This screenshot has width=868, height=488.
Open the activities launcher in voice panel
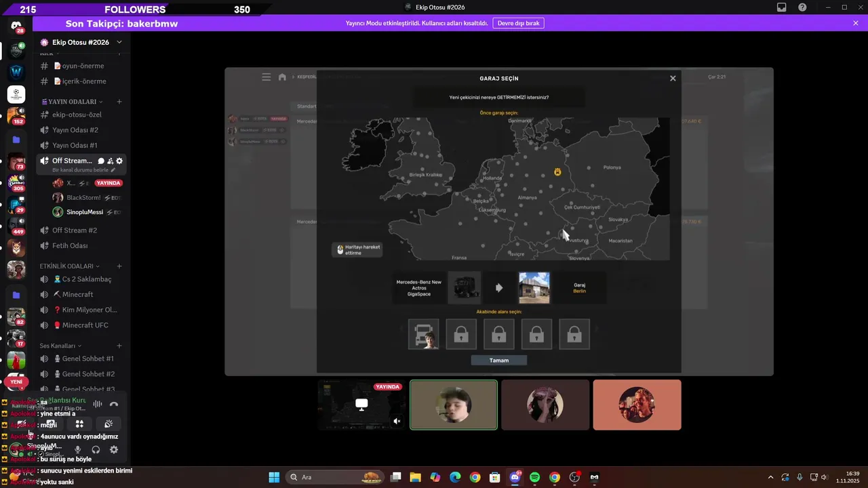pyautogui.click(x=79, y=424)
